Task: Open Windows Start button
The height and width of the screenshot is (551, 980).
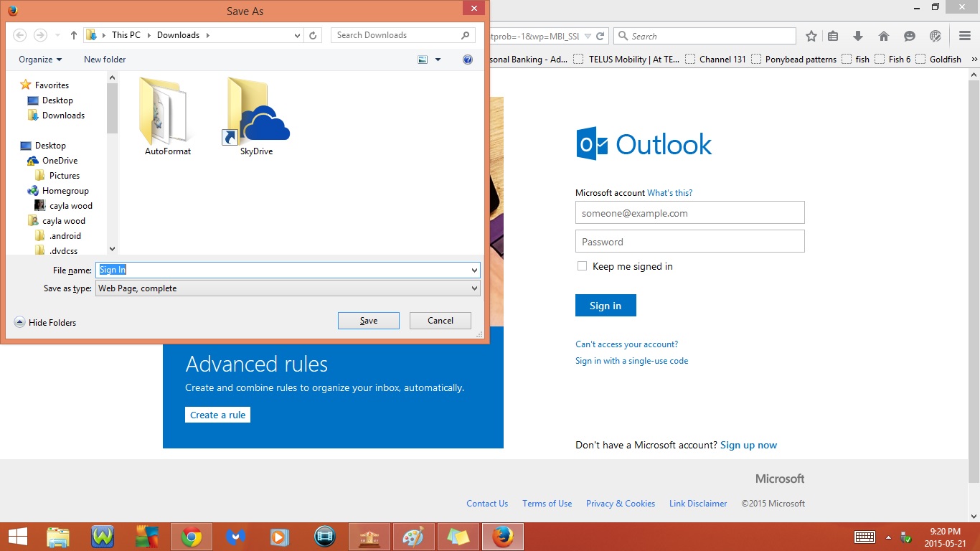Action: pos(17,537)
